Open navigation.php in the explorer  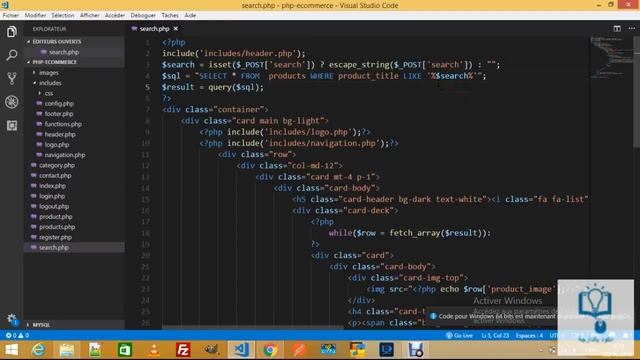pos(64,155)
